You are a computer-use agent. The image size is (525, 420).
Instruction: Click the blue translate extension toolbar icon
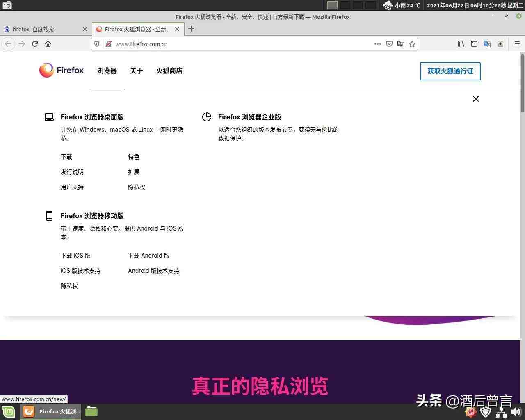click(487, 44)
